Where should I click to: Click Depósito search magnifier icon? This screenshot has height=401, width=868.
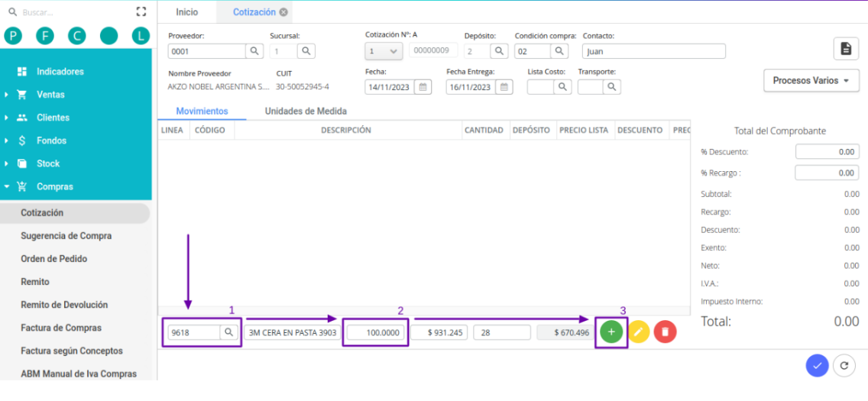click(x=499, y=51)
